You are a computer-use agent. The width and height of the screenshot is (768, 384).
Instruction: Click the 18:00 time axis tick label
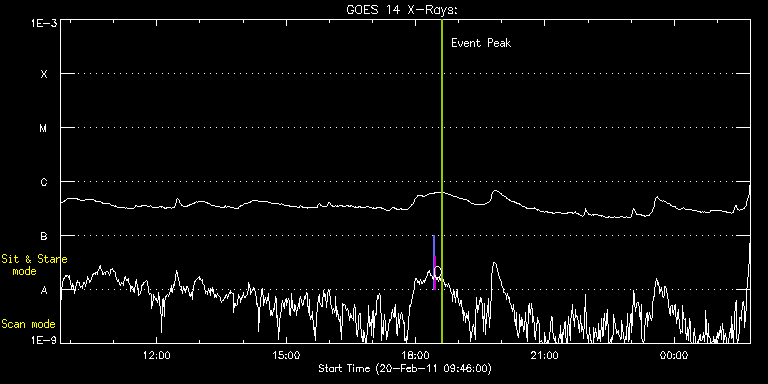click(415, 355)
